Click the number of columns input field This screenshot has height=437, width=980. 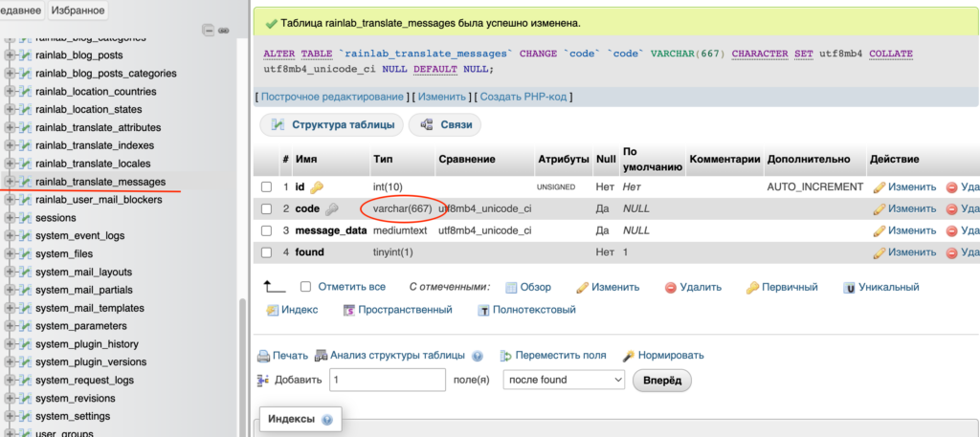coord(387,380)
